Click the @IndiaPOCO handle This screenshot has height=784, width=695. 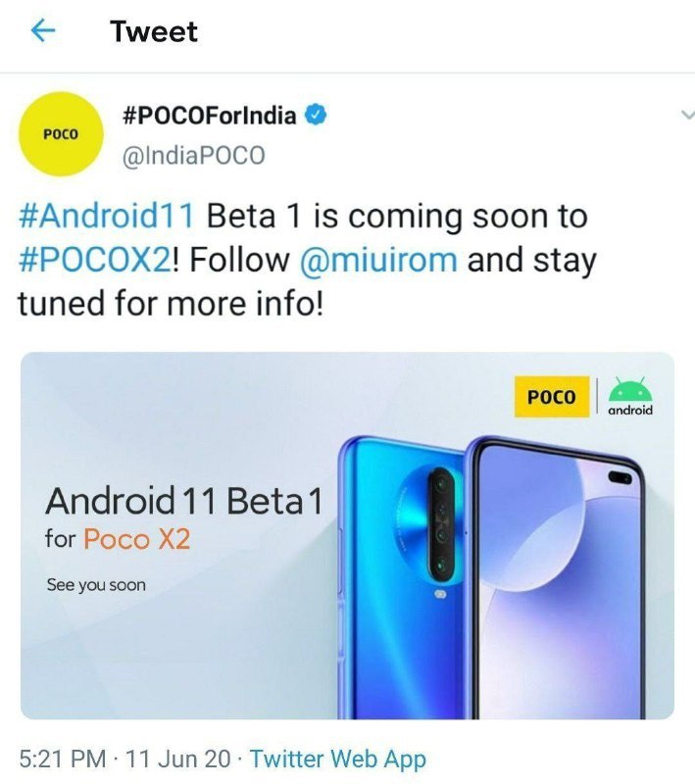pos(193,156)
